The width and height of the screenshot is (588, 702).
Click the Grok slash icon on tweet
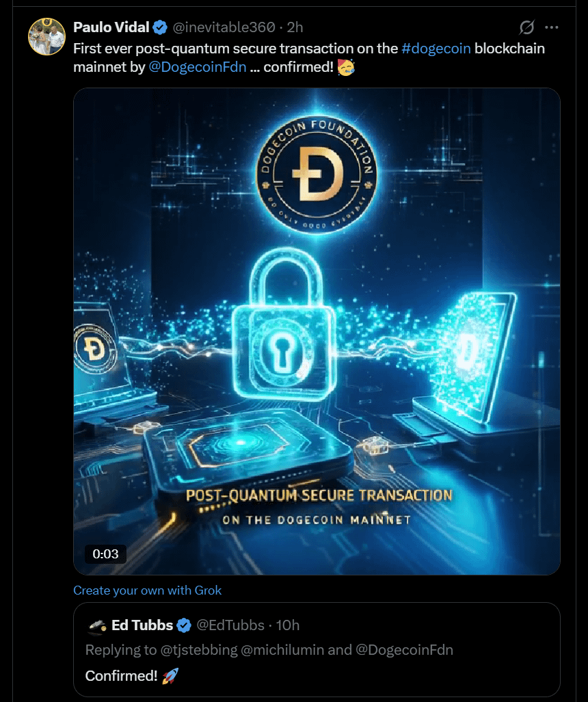pos(526,27)
